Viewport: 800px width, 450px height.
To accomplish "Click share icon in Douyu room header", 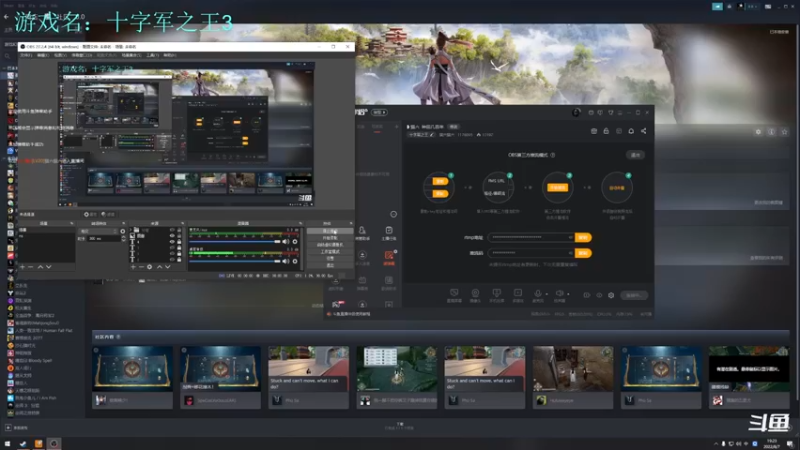I will [x=643, y=131].
